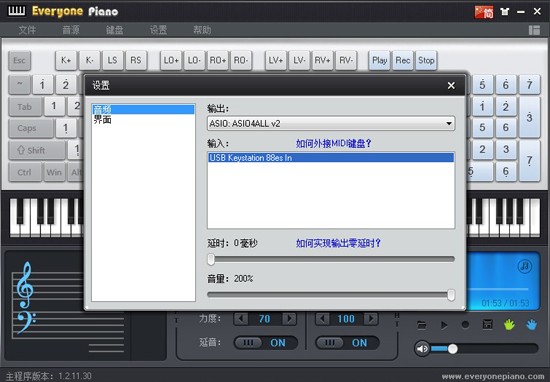Open the 设置 menu
This screenshot has height=382, width=550.
[158, 30]
